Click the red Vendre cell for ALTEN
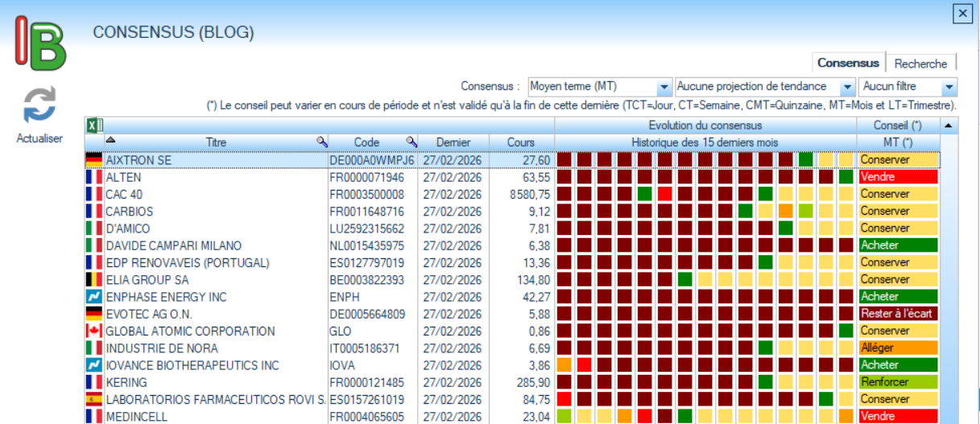Viewport: 980px width, 424px height. [897, 177]
